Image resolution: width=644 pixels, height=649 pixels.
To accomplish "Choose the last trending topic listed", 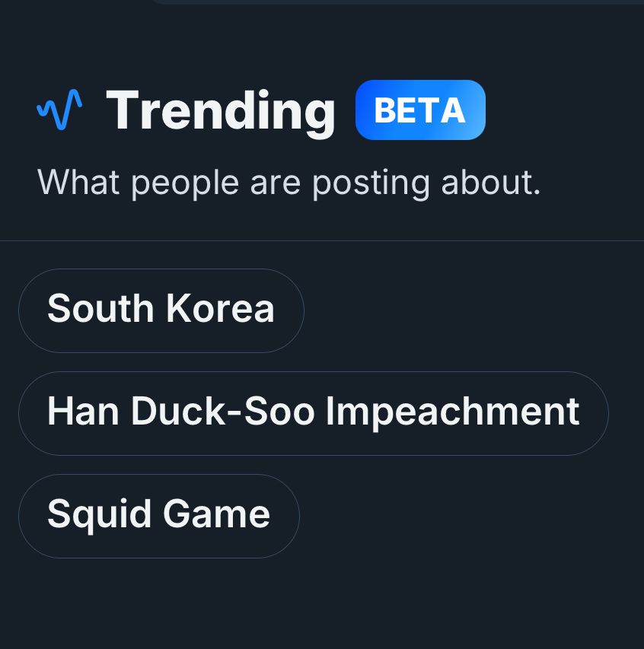I will pyautogui.click(x=158, y=514).
